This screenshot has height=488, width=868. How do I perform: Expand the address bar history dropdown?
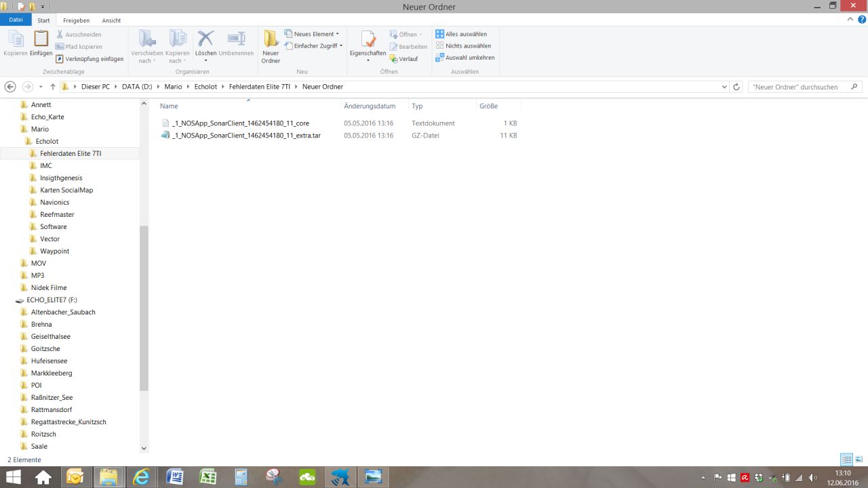(724, 87)
